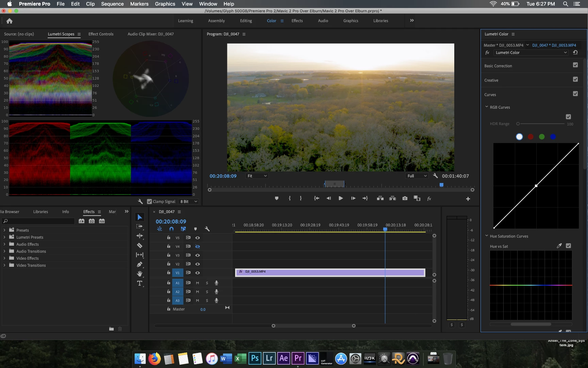
Task: Open the Sequence menu
Action: [112, 4]
